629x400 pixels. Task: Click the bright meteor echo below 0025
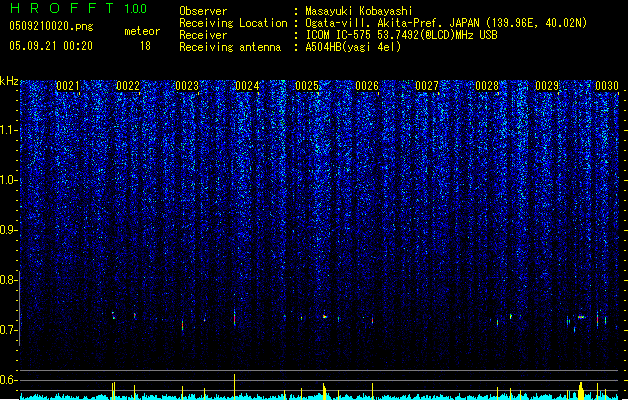pos(325,317)
